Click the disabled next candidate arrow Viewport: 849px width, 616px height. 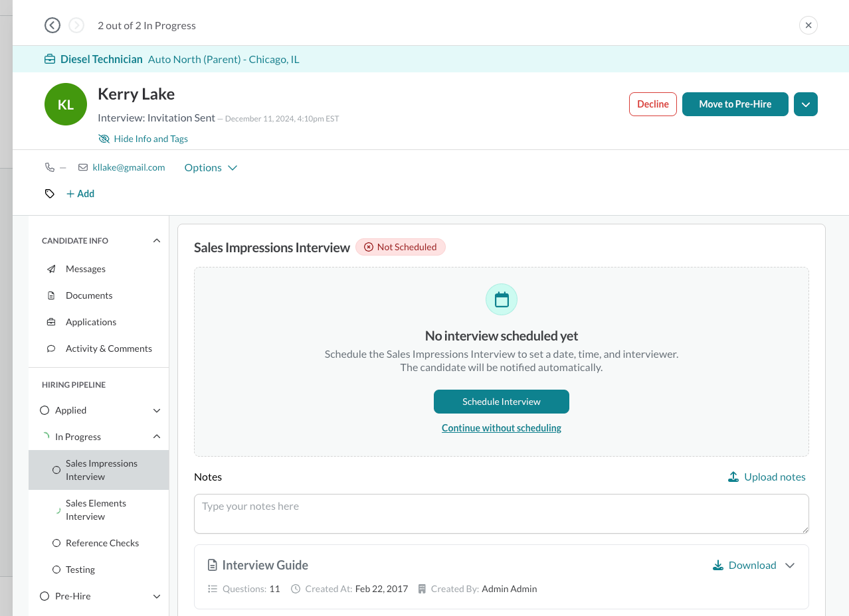tap(76, 25)
